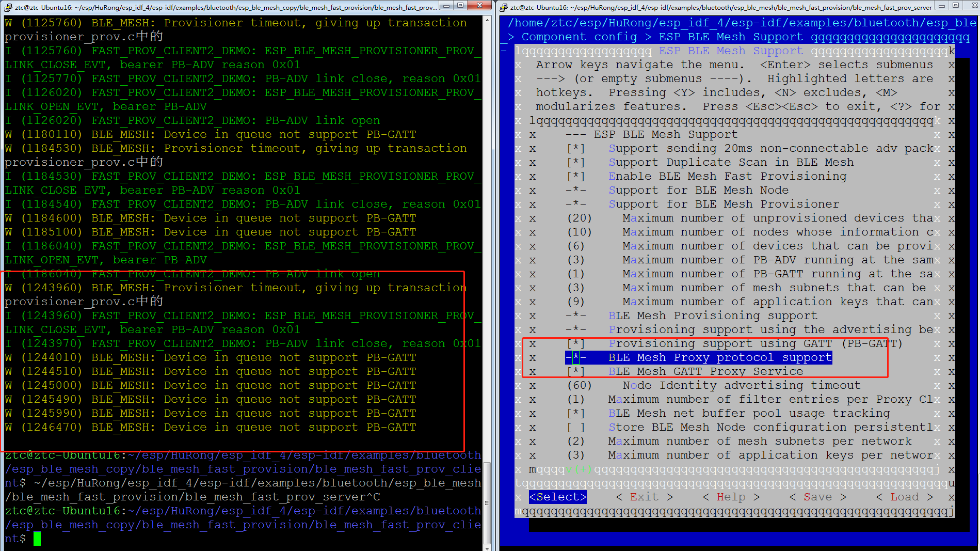The height and width of the screenshot is (551, 980).
Task: Click the ESP BLE Mesh Support menu title
Action: [x=731, y=51]
